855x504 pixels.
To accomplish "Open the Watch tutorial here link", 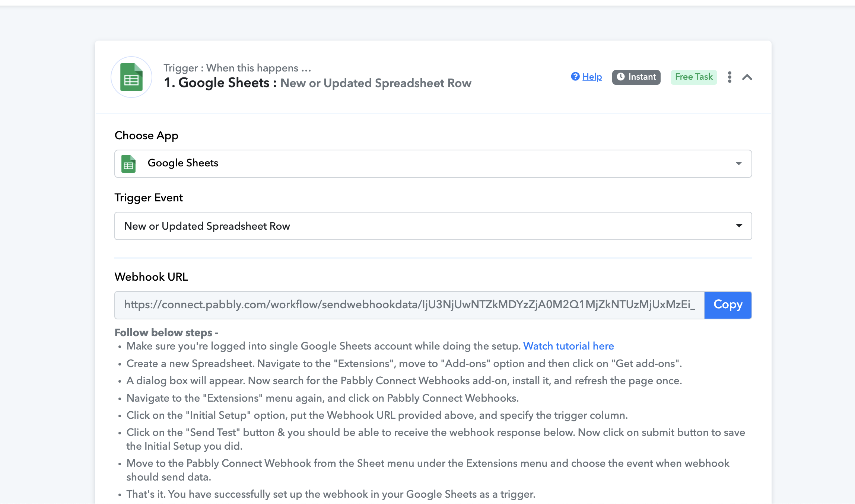I will pyautogui.click(x=569, y=346).
